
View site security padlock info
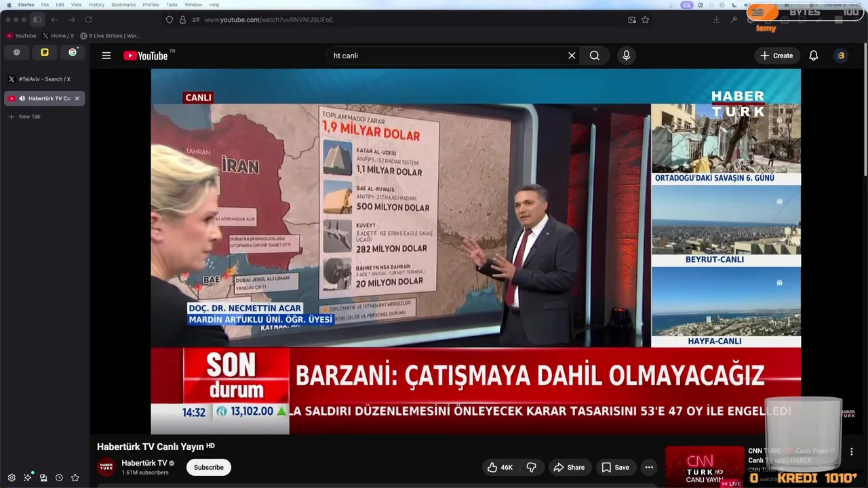(182, 20)
